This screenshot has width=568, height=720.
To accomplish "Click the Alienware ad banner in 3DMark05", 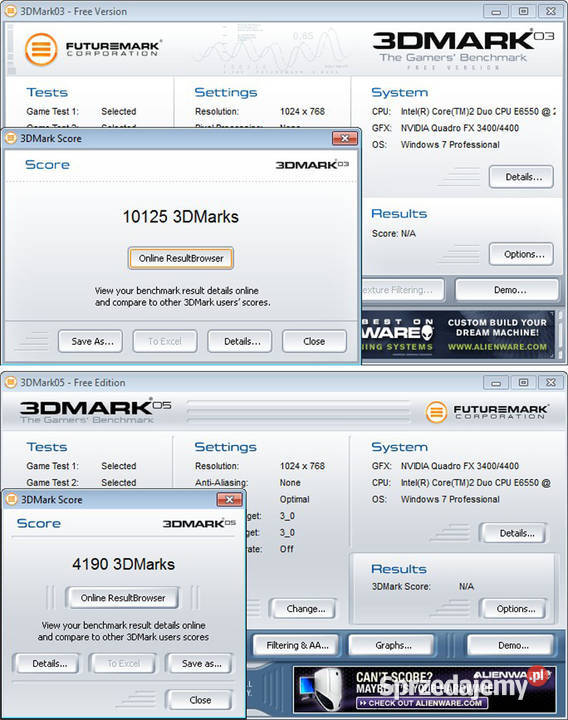I will (x=425, y=689).
